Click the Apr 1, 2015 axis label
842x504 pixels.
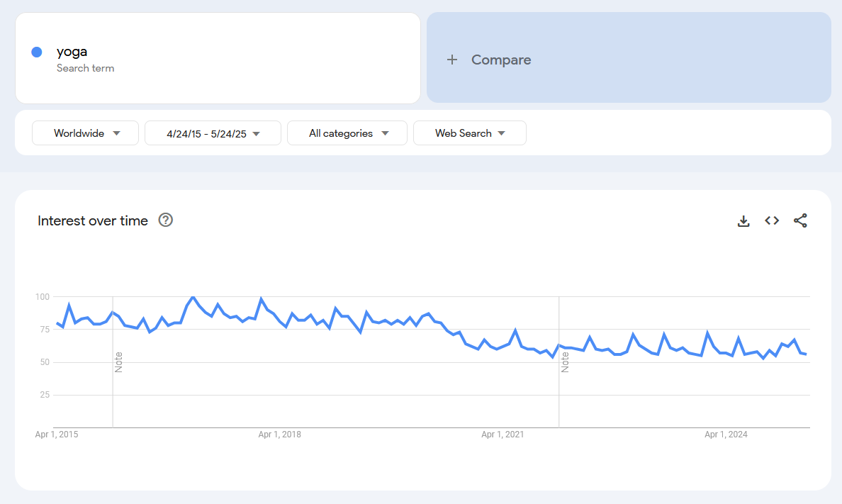coord(57,435)
